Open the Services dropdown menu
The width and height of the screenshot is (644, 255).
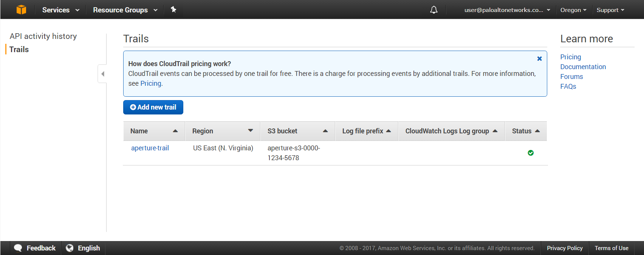pos(60,10)
